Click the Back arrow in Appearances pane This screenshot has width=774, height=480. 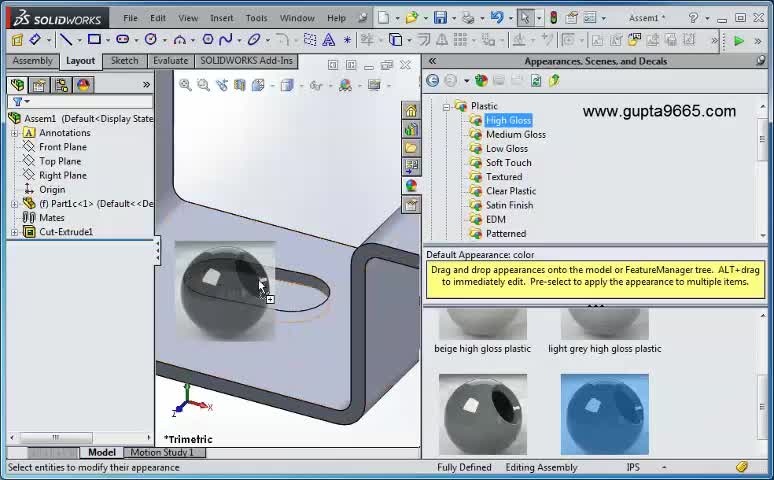pyautogui.click(x=432, y=80)
